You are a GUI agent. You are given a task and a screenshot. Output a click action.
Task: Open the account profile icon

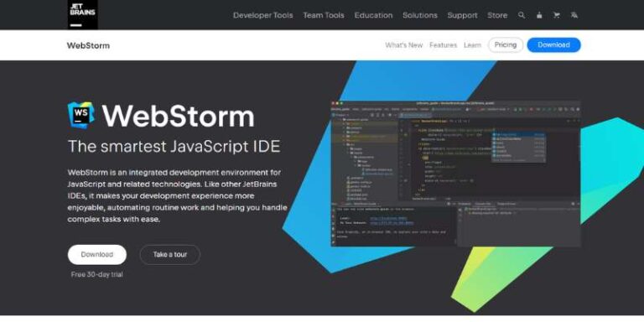pyautogui.click(x=539, y=15)
